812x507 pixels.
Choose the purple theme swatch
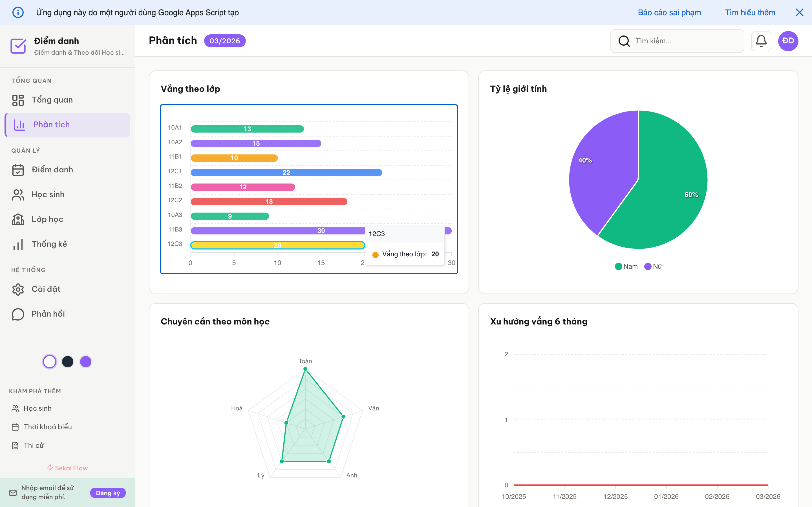[x=86, y=361]
